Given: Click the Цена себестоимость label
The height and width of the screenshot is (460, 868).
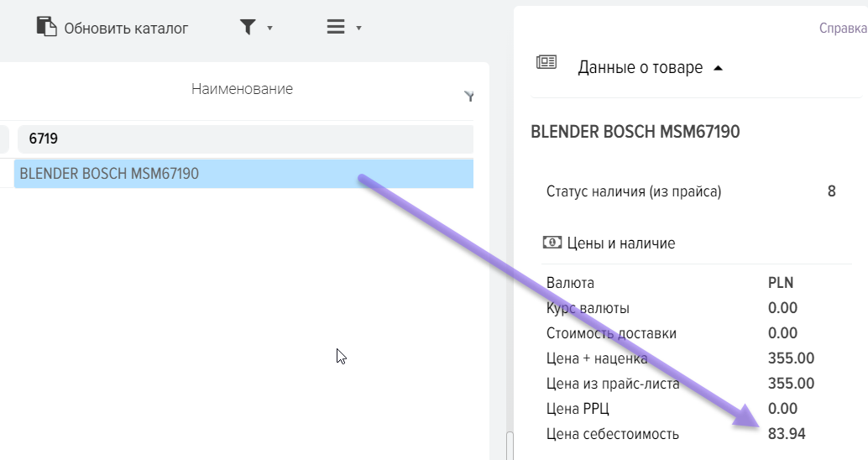Looking at the screenshot, I should (612, 434).
